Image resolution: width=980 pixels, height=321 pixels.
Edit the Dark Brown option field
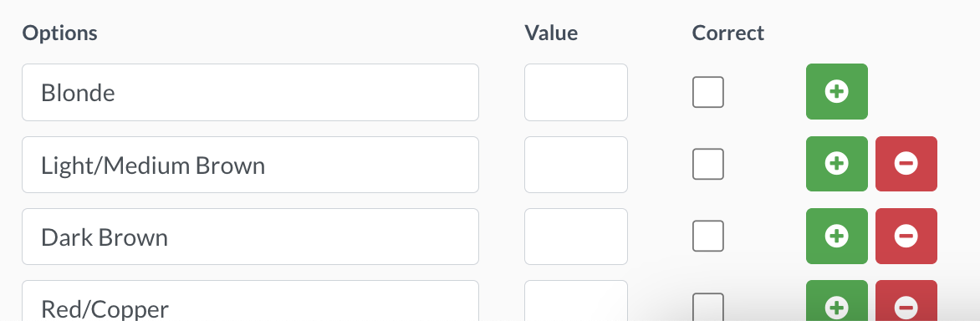250,237
